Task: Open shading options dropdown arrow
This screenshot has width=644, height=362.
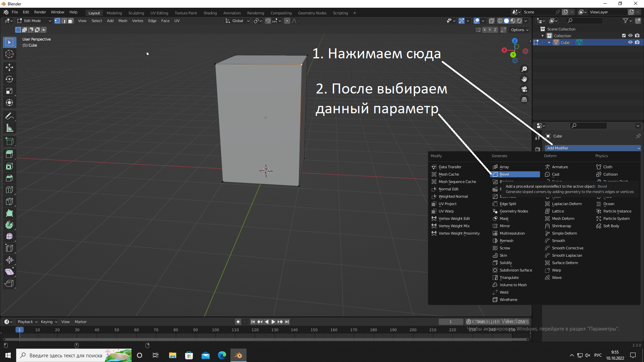Action: [x=526, y=21]
